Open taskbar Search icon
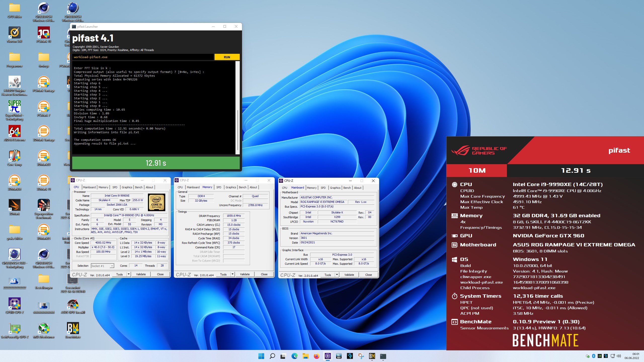This screenshot has height=362, width=644. [272, 356]
